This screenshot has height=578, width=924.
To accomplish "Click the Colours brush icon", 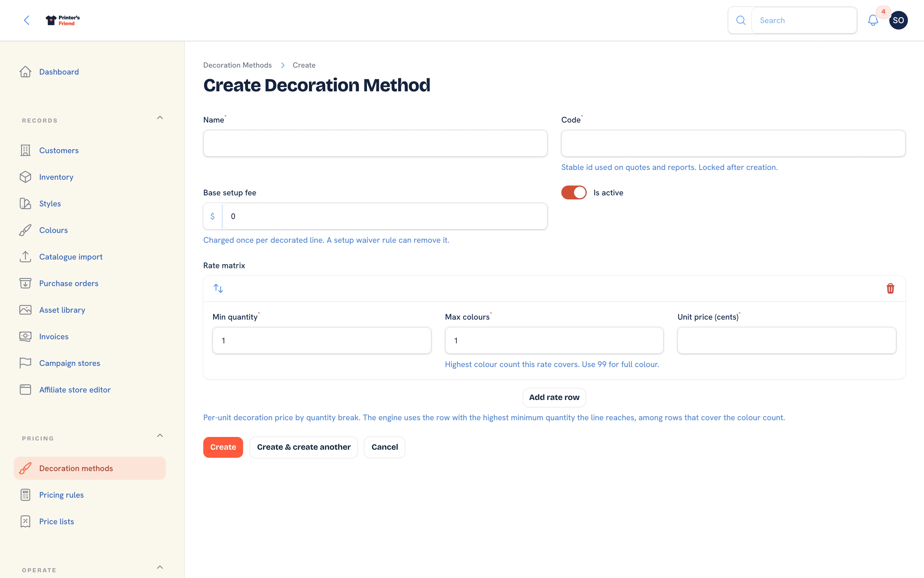I will pyautogui.click(x=25, y=230).
